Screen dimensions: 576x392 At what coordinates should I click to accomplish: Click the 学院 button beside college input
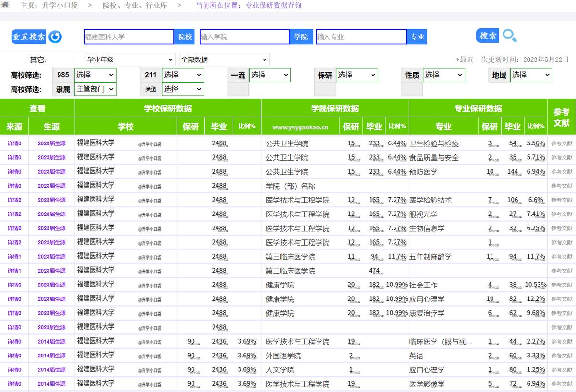pos(301,37)
